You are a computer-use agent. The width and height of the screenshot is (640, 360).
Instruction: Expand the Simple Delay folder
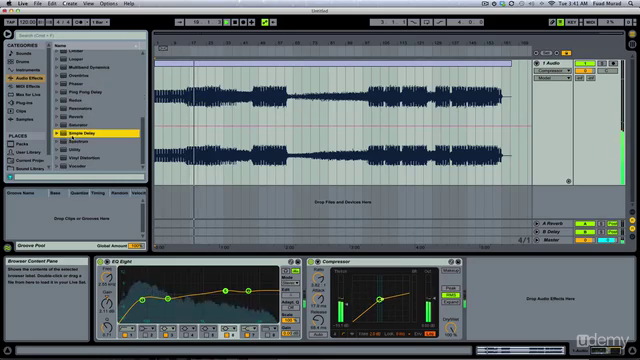tap(57, 133)
